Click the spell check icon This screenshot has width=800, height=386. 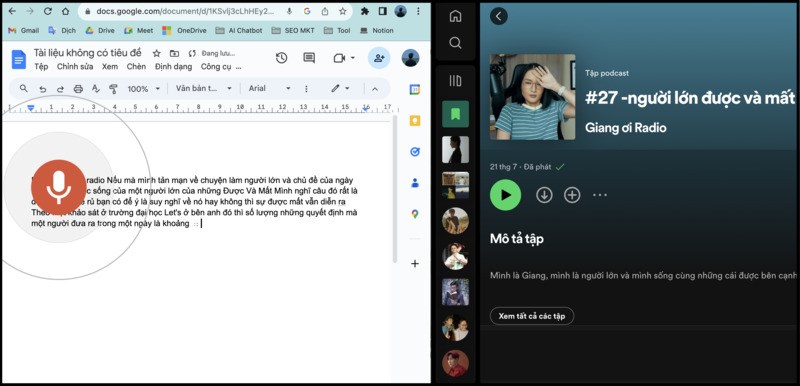click(x=95, y=89)
